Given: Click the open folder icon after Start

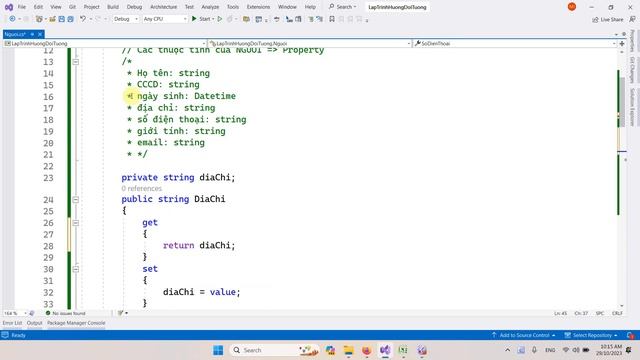Looking at the screenshot, I should (246, 19).
